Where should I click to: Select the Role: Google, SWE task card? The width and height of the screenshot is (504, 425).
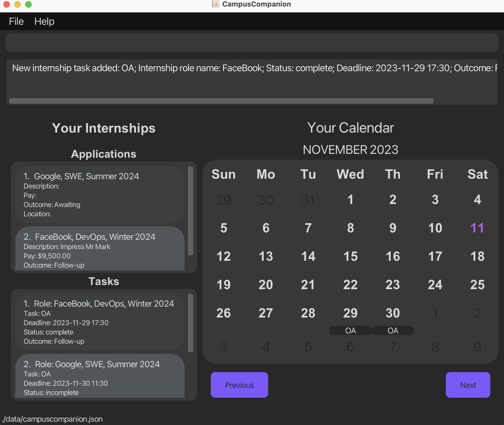(x=100, y=376)
